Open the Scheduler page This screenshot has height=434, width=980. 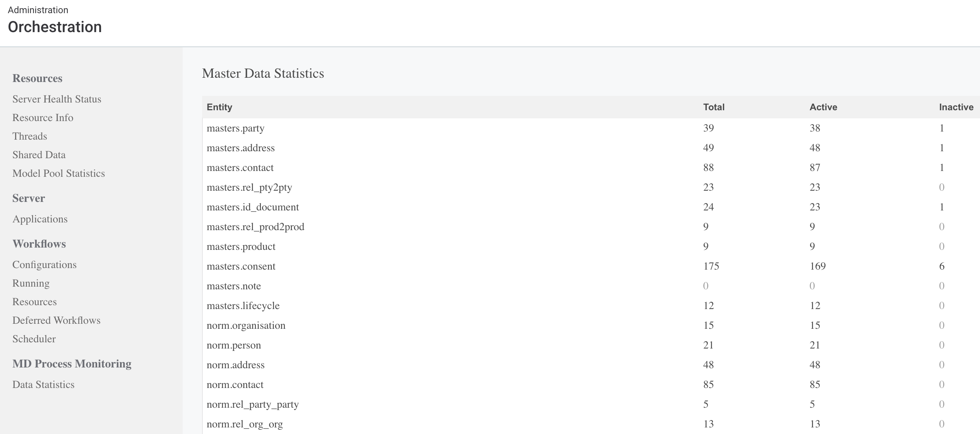tap(34, 339)
